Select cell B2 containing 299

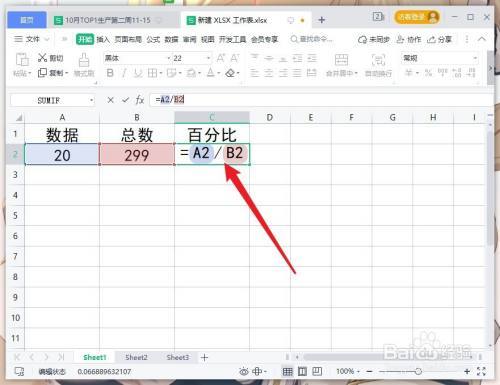click(x=137, y=154)
